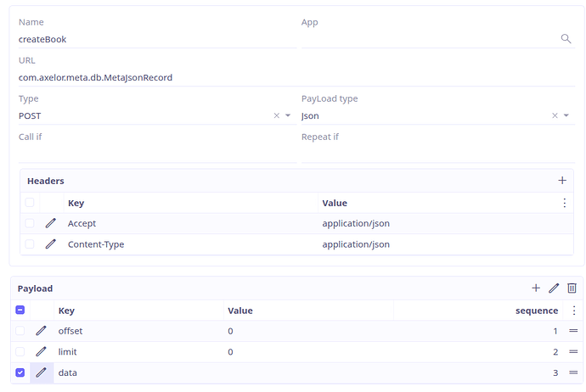Edit the offset payload row
Viewport: 586px width, 392px height.
[42, 331]
